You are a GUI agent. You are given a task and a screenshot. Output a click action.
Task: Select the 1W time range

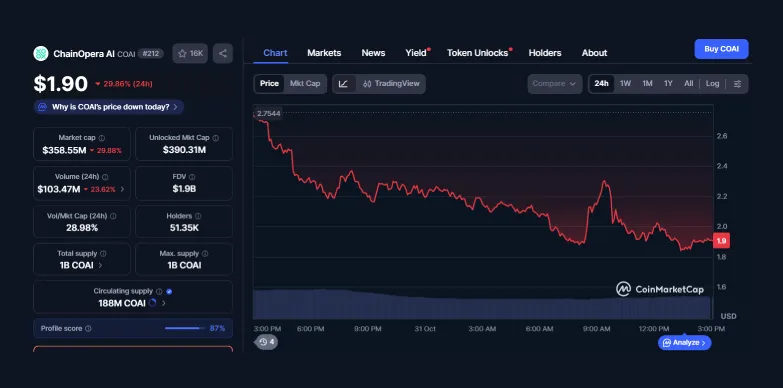point(625,84)
